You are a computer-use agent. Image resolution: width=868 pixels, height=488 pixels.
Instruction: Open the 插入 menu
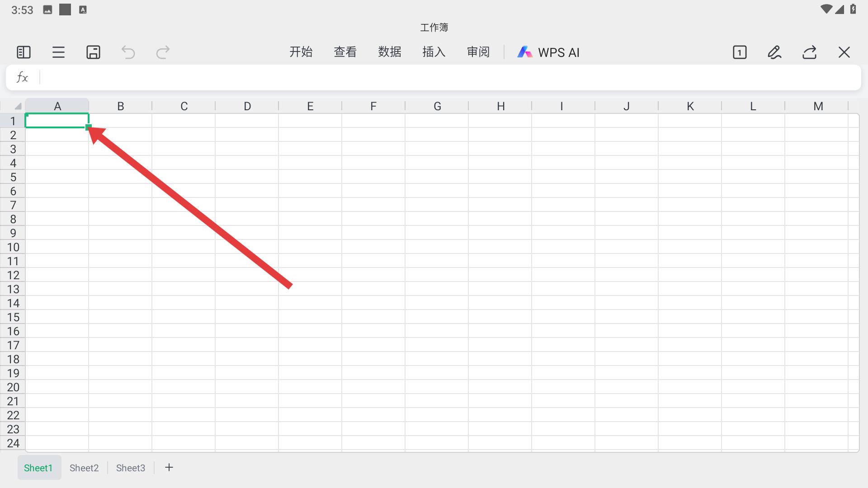(434, 52)
